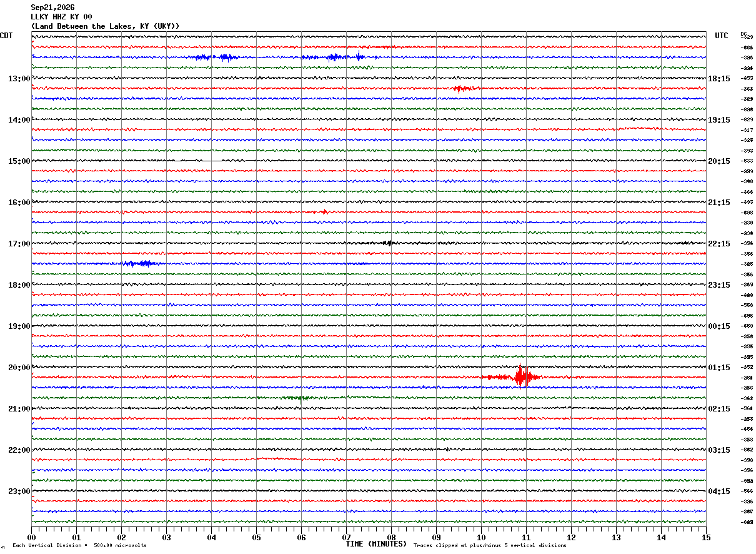Click the 00 minute axis tick label

(x=31, y=537)
